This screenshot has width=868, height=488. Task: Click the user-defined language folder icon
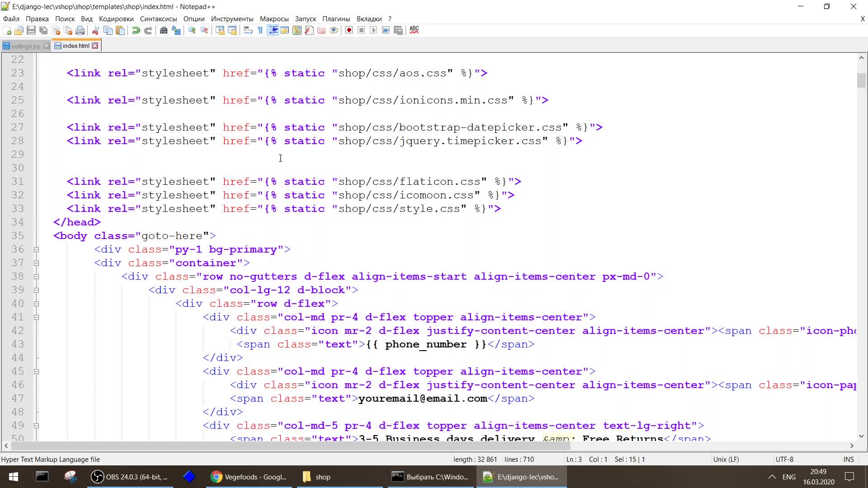(285, 30)
